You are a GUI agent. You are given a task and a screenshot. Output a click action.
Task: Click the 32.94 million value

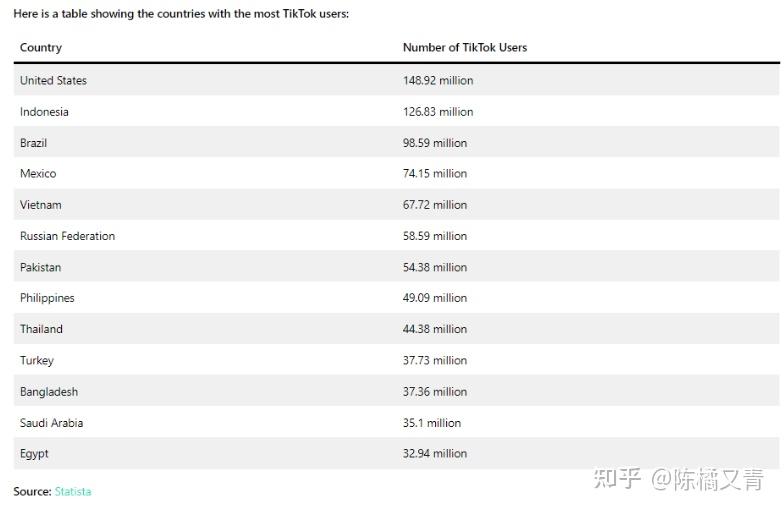click(x=435, y=454)
